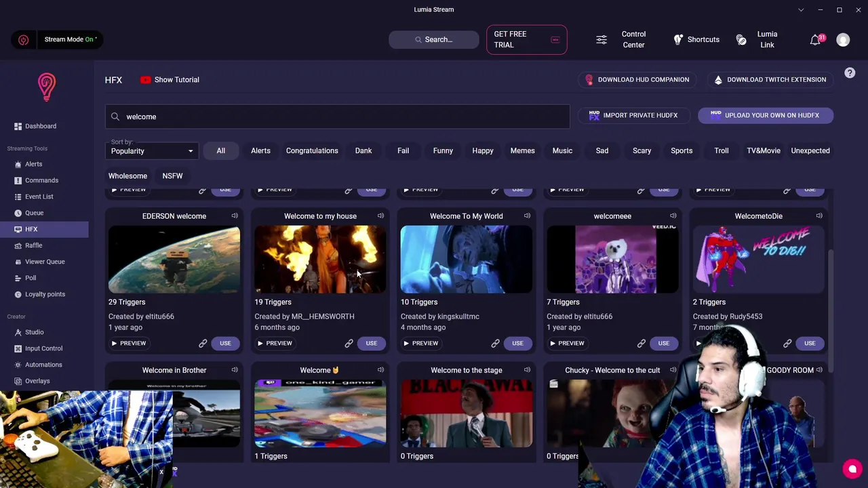Open Shortcuts from the top bar
The height and width of the screenshot is (488, 868).
click(x=696, y=39)
